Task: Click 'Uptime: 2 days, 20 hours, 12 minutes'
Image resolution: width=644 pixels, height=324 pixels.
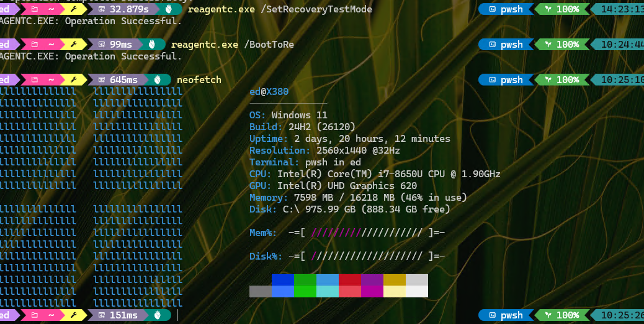Action: (350, 139)
